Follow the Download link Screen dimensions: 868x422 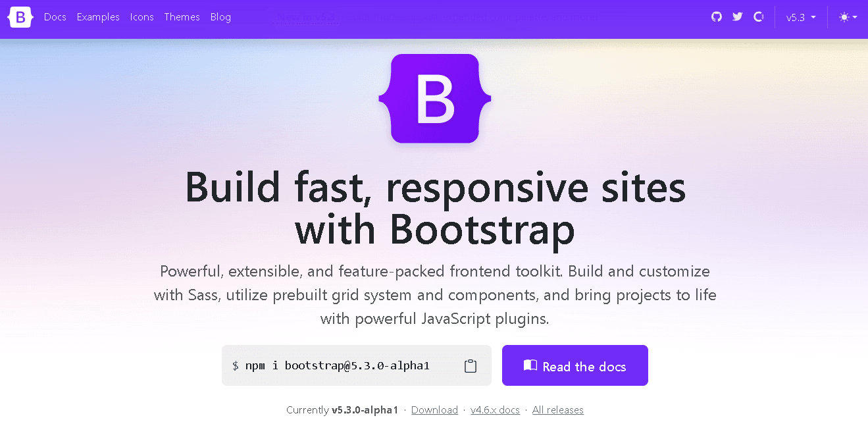(x=434, y=410)
